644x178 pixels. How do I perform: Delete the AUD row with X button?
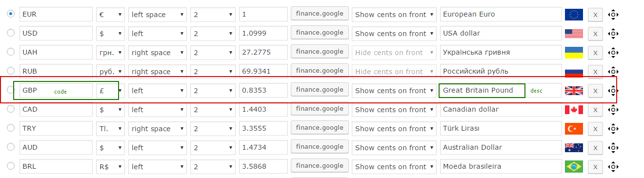[595, 148]
